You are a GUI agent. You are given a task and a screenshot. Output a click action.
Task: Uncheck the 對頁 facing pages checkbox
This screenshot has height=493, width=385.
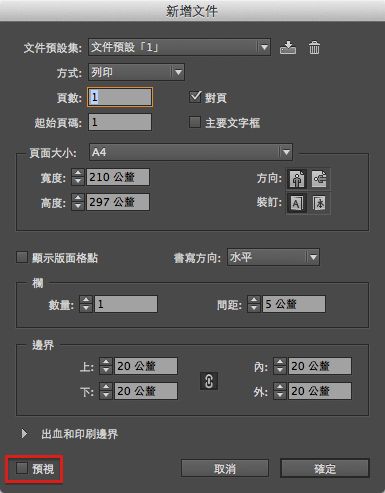[x=195, y=97]
